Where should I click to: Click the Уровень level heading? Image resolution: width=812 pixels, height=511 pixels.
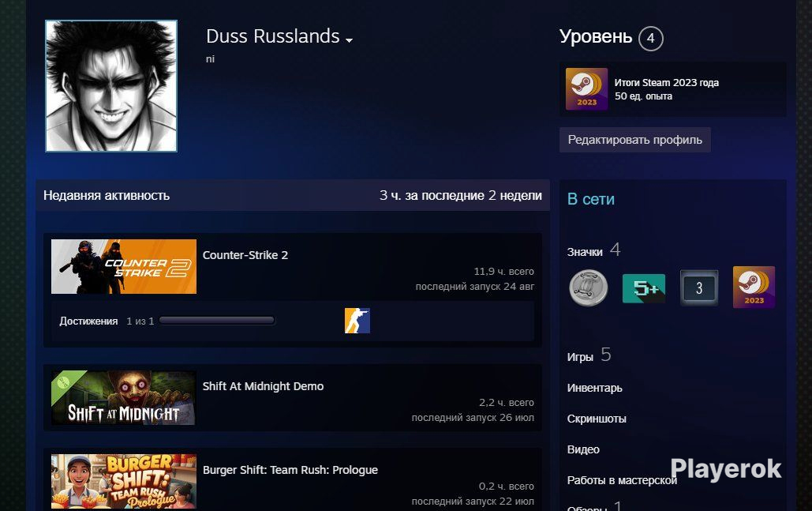pos(596,37)
